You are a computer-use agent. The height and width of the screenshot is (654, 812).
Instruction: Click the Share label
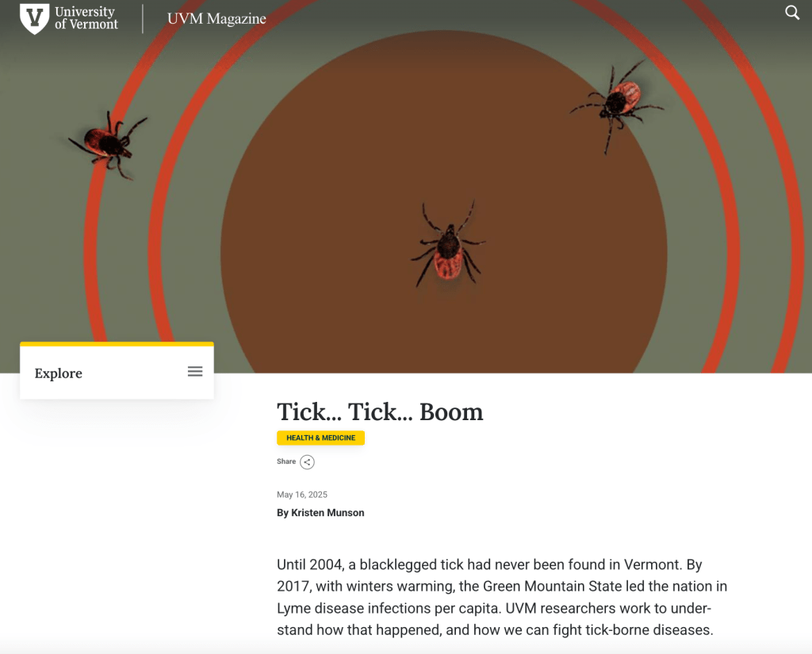285,461
